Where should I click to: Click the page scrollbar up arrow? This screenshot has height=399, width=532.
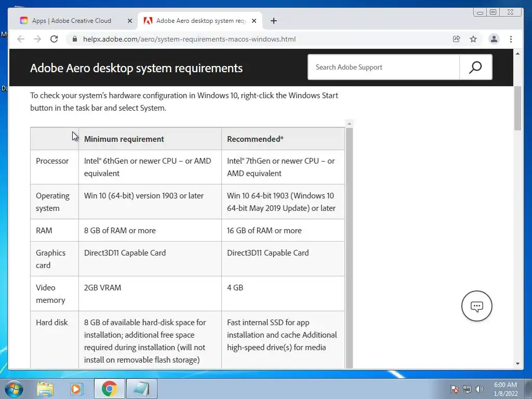click(x=517, y=54)
